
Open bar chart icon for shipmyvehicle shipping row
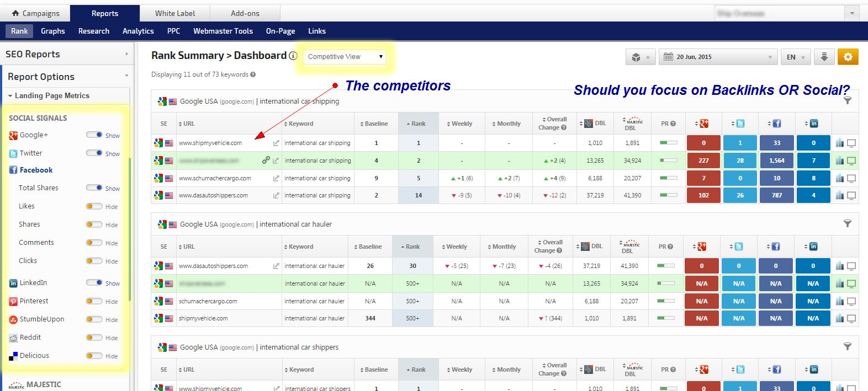[x=840, y=143]
